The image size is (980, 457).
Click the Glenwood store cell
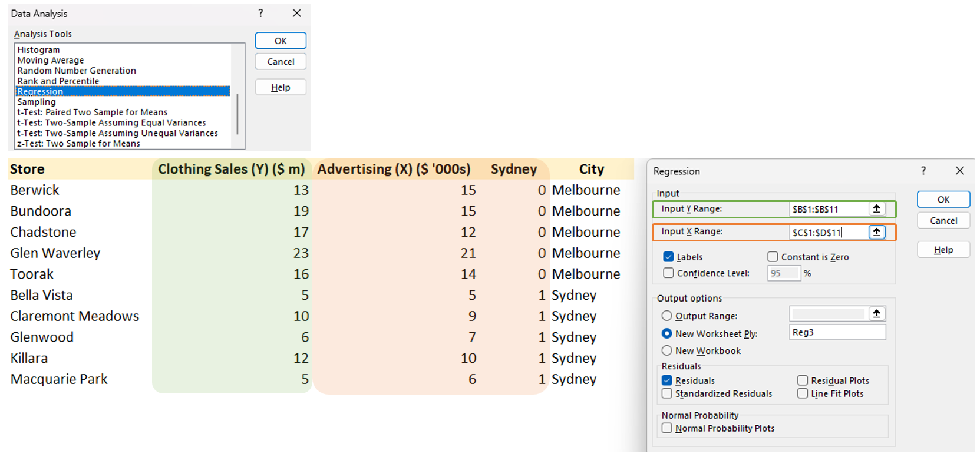(42, 337)
